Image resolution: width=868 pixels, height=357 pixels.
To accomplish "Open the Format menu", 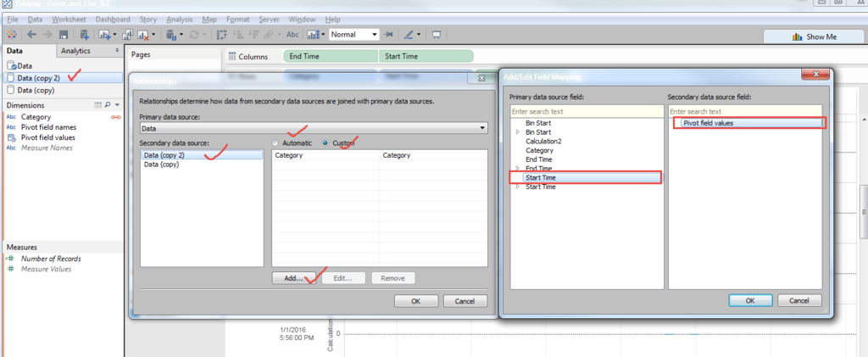I will (x=237, y=20).
